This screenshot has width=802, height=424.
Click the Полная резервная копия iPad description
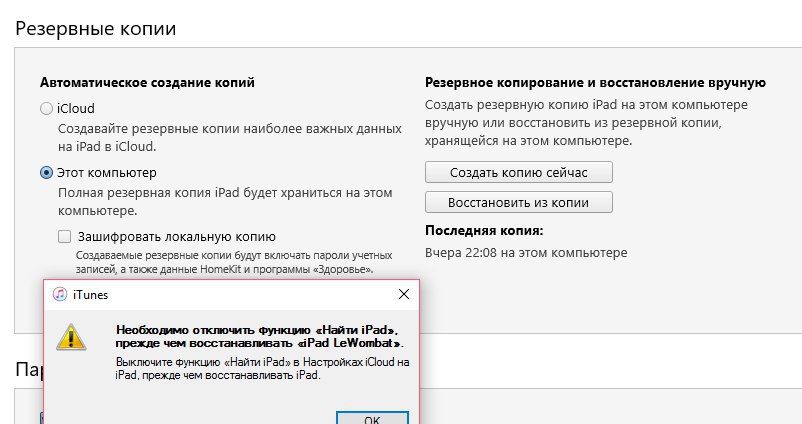click(x=225, y=202)
